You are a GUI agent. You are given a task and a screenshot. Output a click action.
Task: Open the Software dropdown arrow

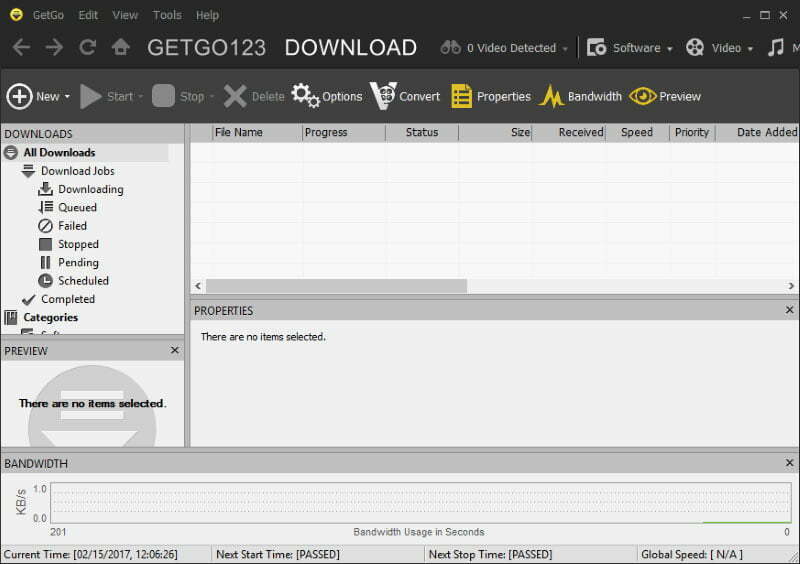669,49
